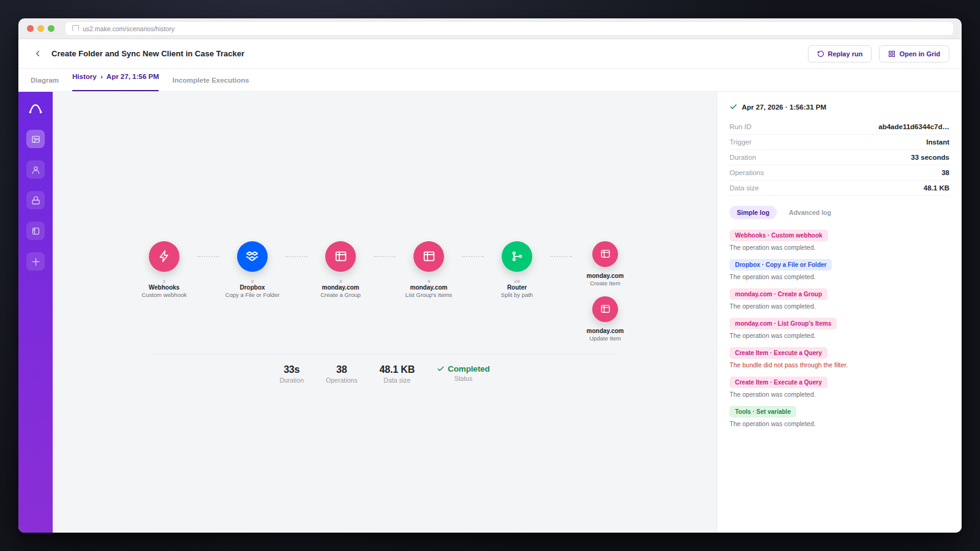Open Webhooks · Custom webhook log entry
Viewport: 980px width, 551px height.
[778, 235]
